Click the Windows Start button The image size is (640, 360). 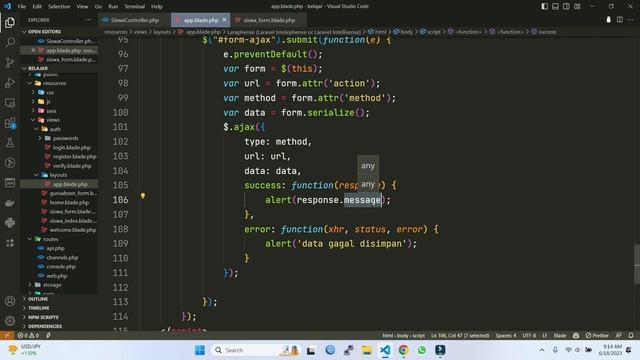tap(200, 350)
